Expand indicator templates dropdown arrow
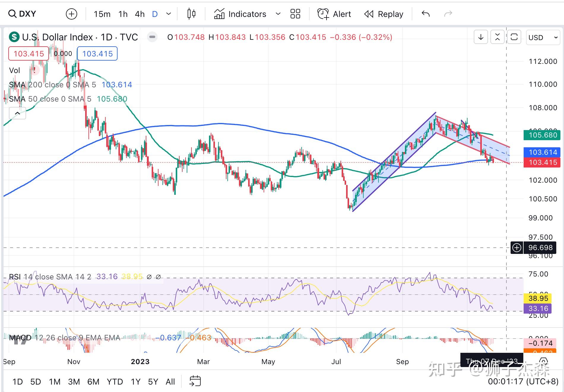 pos(278,14)
